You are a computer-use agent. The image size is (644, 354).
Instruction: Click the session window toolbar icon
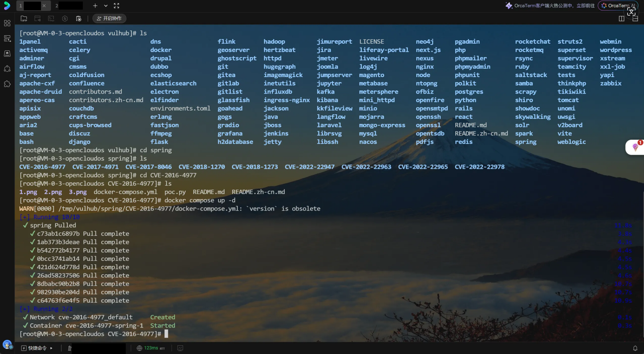(38, 18)
